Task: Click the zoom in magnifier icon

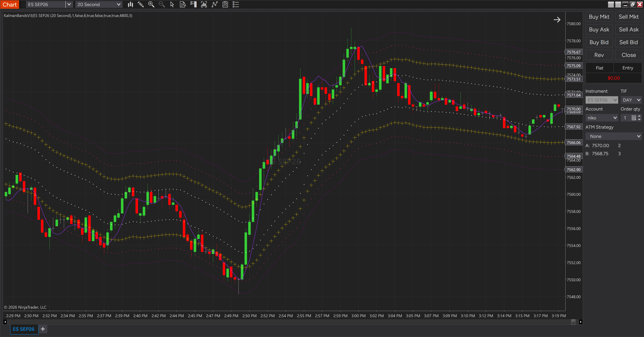Action: coord(151,4)
